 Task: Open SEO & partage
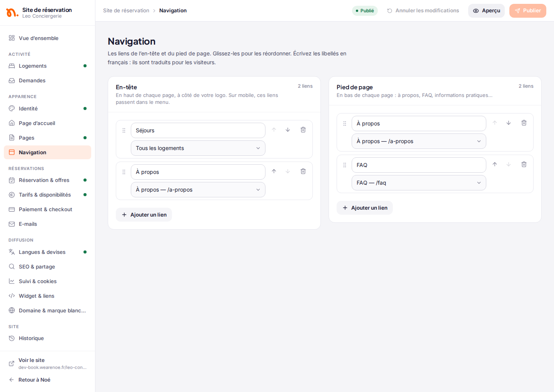pyautogui.click(x=47, y=267)
